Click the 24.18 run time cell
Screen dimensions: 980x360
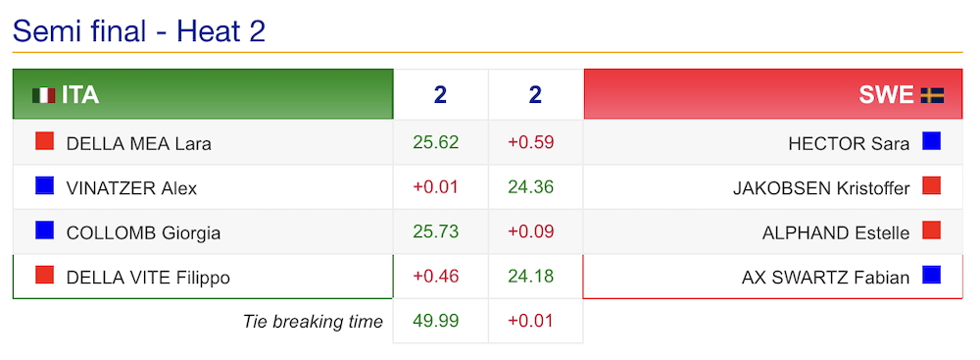(x=530, y=276)
